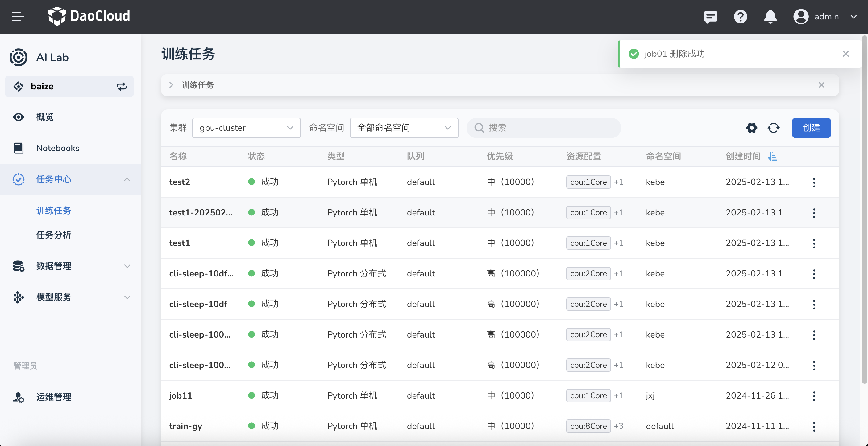Dismiss the job01 deletion success notification

point(845,54)
